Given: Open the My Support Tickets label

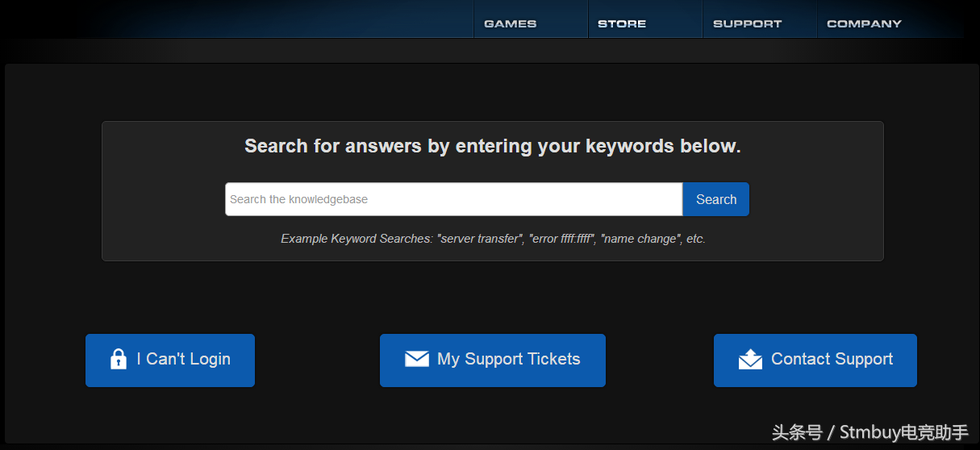Looking at the screenshot, I should pos(509,360).
